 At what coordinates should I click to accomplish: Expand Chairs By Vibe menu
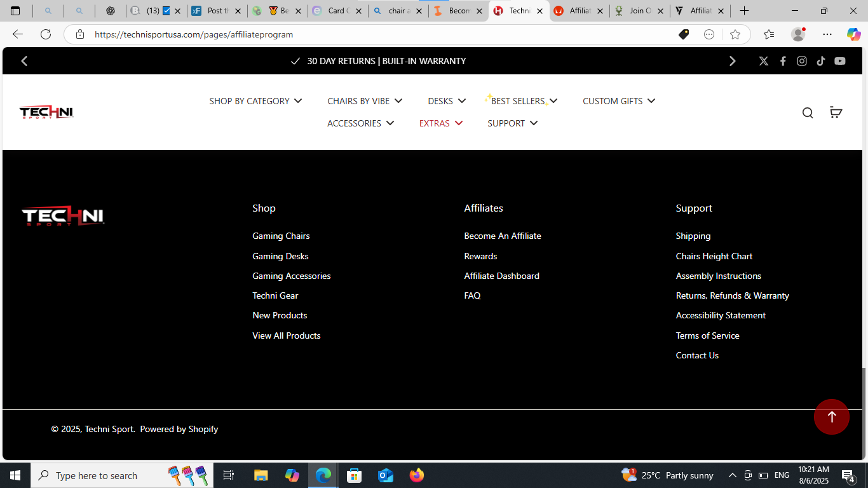tap(365, 101)
